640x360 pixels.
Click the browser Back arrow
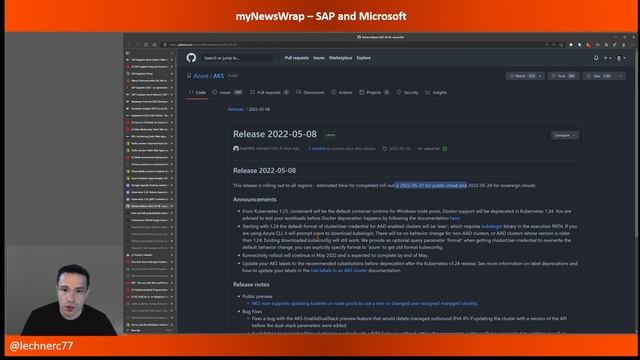[x=129, y=44]
